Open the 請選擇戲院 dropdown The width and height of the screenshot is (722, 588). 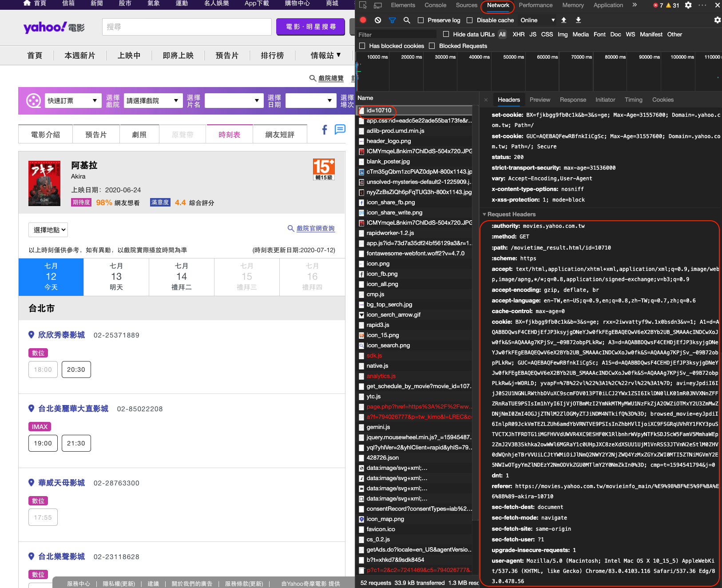coord(153,101)
